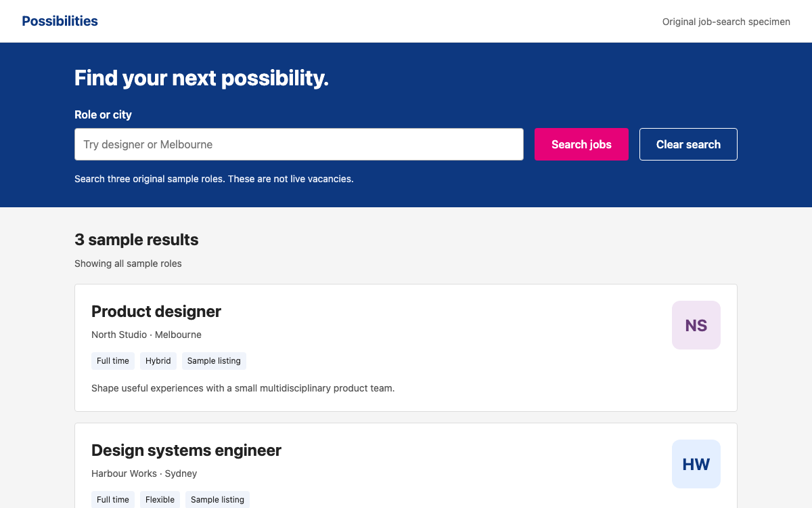Click Full time tag on Design systems engineer card
The height and width of the screenshot is (508, 812).
(x=113, y=500)
